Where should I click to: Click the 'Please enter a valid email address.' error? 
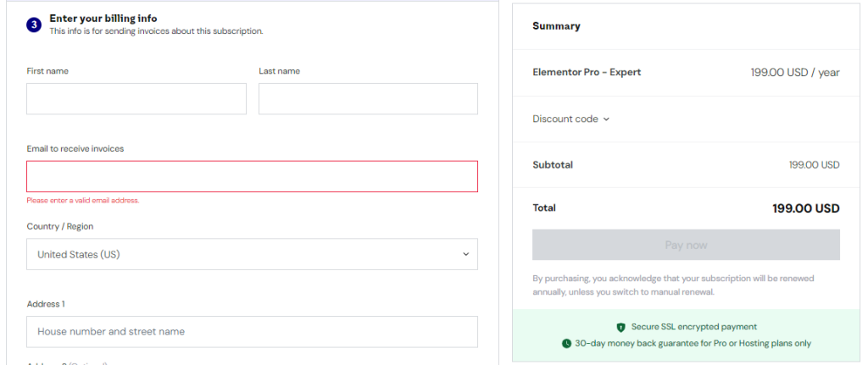83,201
